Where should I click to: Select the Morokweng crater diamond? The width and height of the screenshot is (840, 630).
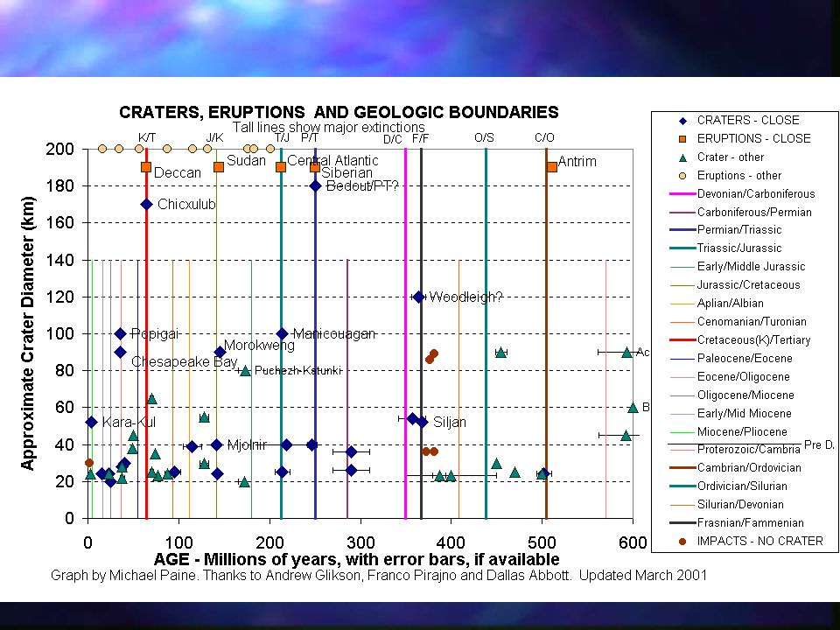(x=220, y=352)
